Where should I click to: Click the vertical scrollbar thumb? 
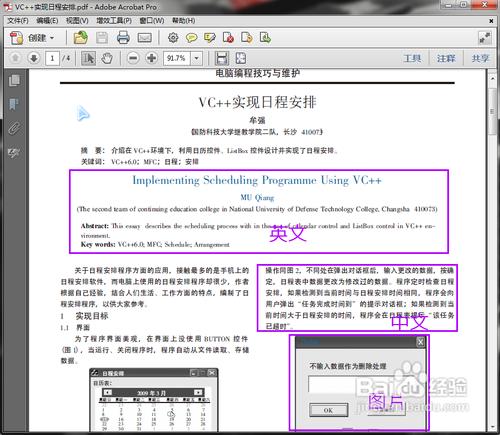492,111
